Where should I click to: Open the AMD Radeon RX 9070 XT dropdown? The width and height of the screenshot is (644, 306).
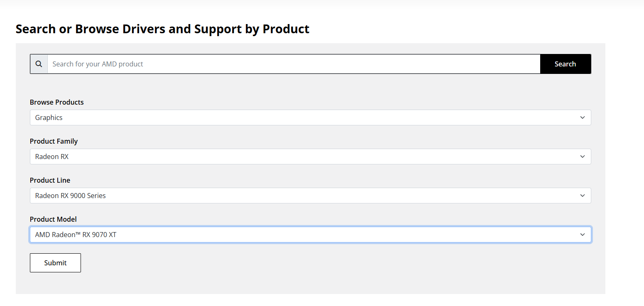pos(310,235)
